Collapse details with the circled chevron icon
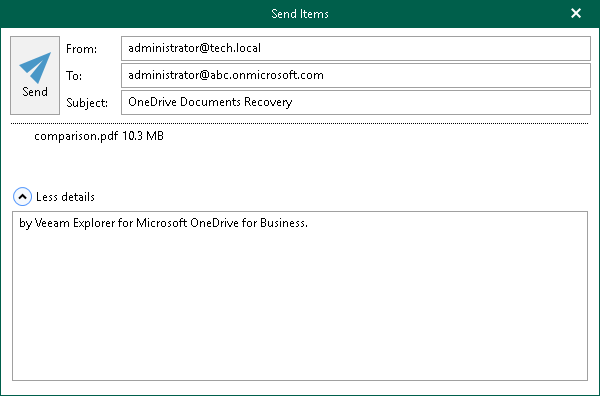This screenshot has width=600, height=396. click(x=22, y=197)
